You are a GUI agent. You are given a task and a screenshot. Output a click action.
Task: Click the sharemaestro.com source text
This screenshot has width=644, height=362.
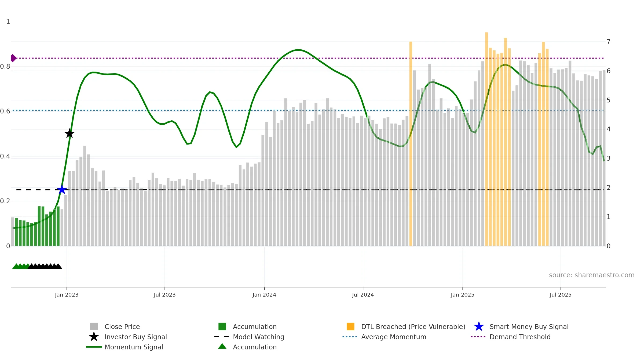pos(592,275)
